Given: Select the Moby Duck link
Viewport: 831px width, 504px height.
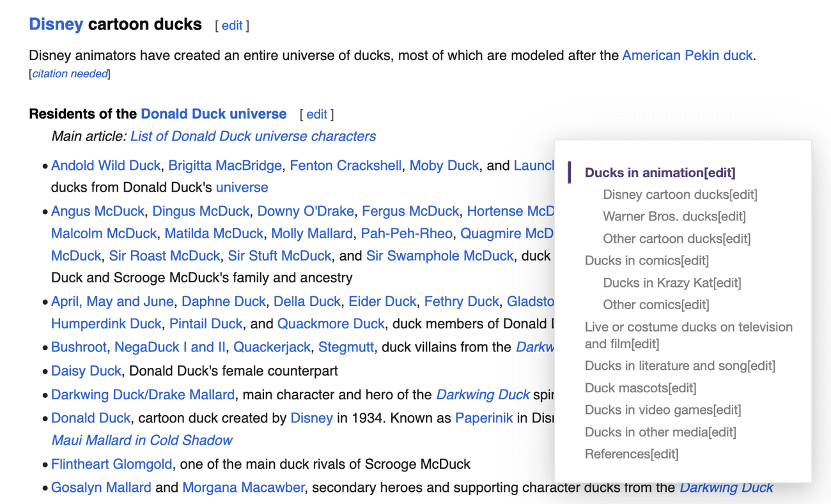Looking at the screenshot, I should point(444,165).
